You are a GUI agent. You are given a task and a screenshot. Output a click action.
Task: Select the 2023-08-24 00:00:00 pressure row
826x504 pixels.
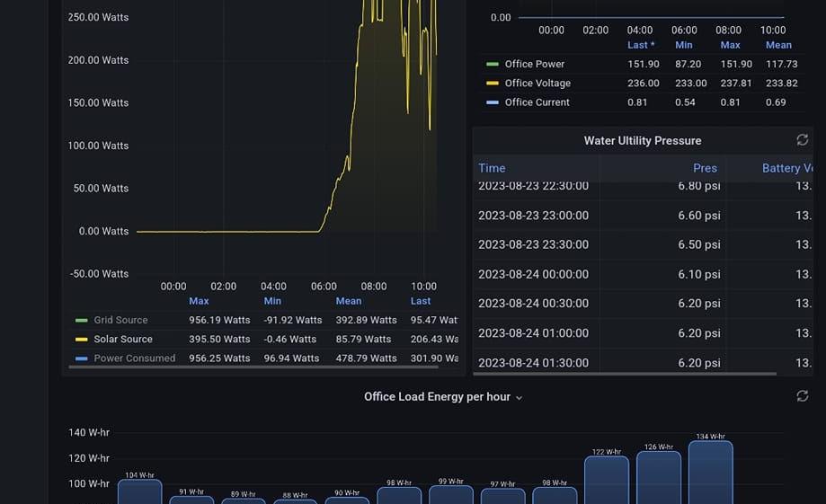[x=643, y=274]
